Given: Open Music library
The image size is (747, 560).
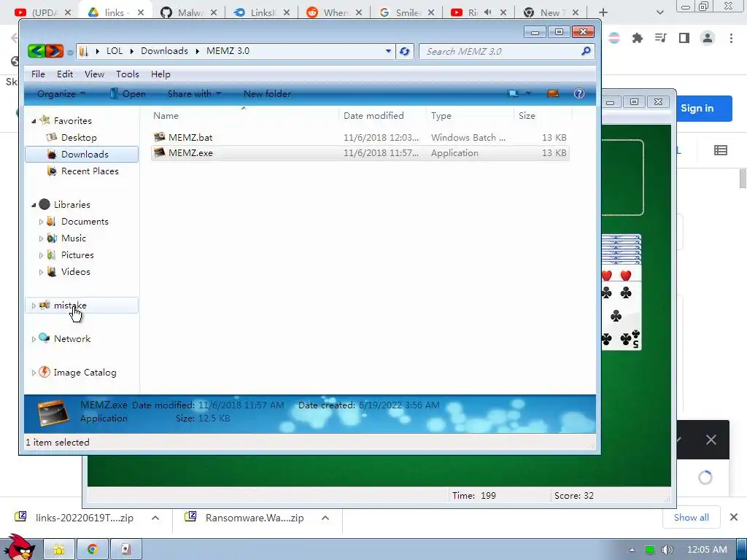Looking at the screenshot, I should click(x=74, y=238).
